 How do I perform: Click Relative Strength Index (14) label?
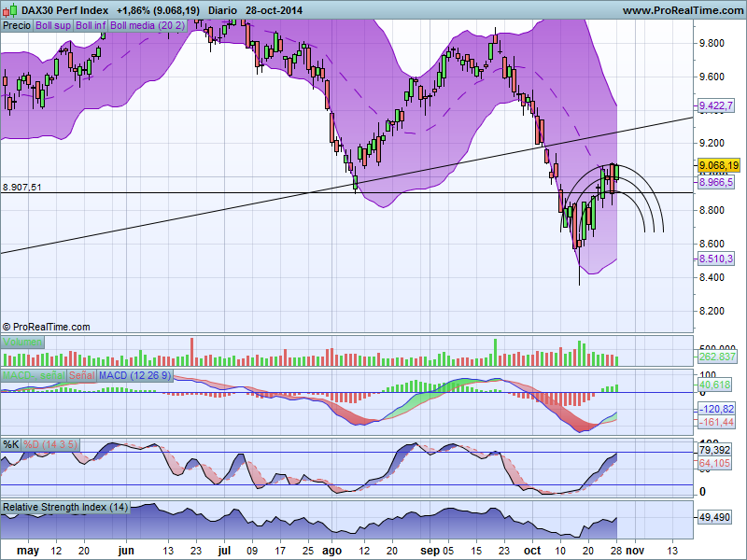(65, 507)
